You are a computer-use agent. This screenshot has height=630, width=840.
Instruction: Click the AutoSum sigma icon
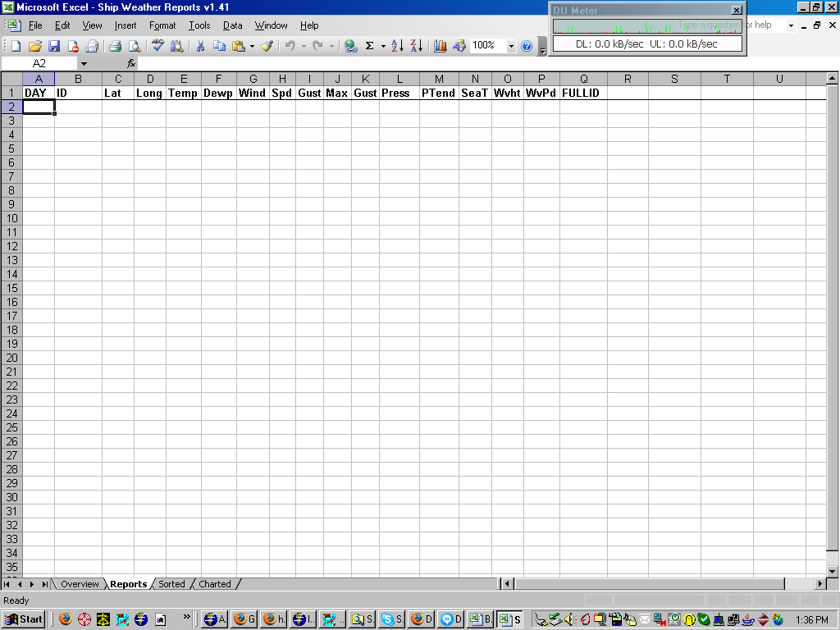[370, 46]
